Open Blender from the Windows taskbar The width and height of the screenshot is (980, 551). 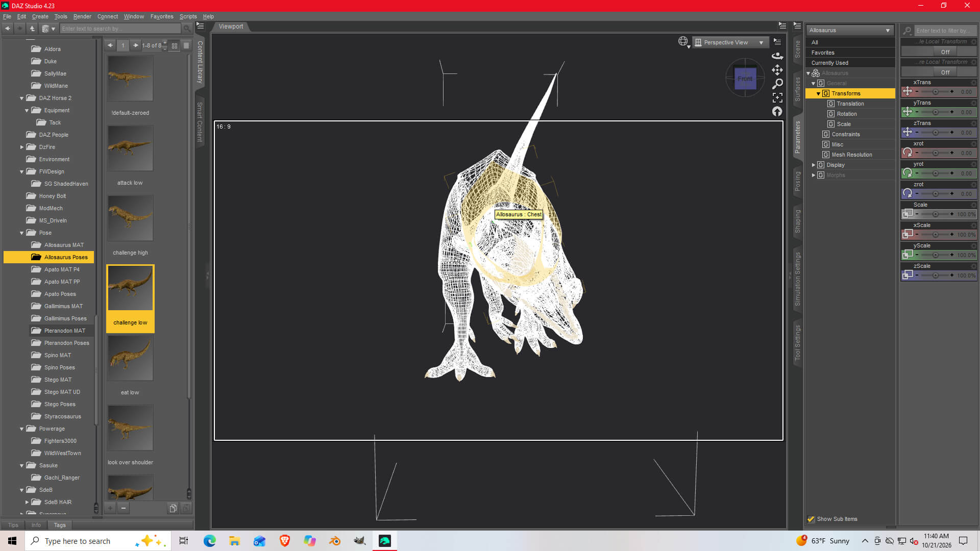(335, 541)
